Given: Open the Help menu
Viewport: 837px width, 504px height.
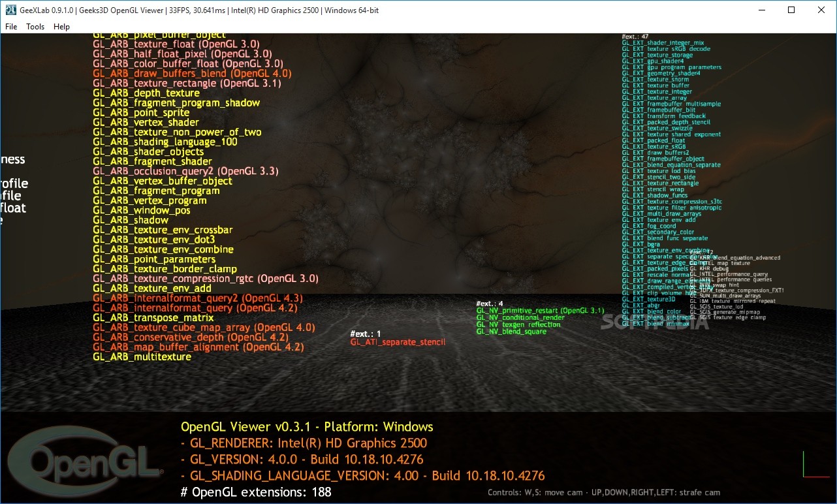Looking at the screenshot, I should (x=61, y=27).
